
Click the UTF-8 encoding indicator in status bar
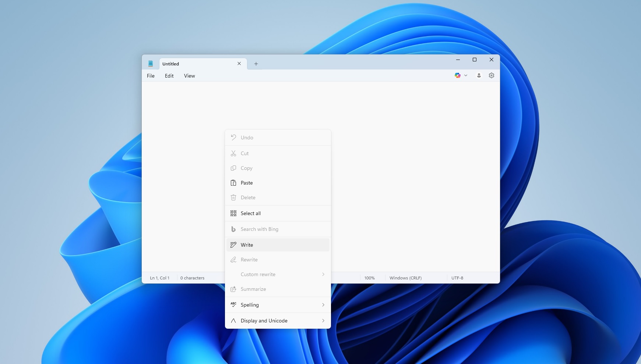pyautogui.click(x=457, y=278)
